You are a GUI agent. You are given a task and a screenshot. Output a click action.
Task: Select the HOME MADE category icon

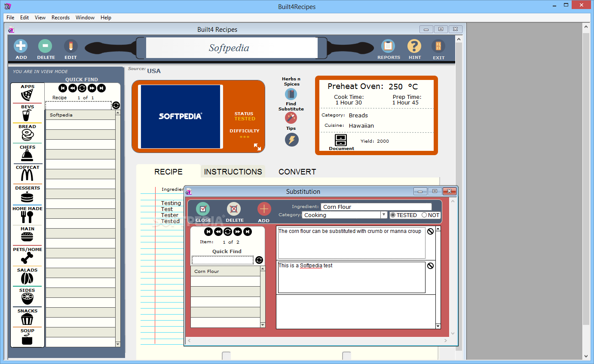click(x=28, y=217)
